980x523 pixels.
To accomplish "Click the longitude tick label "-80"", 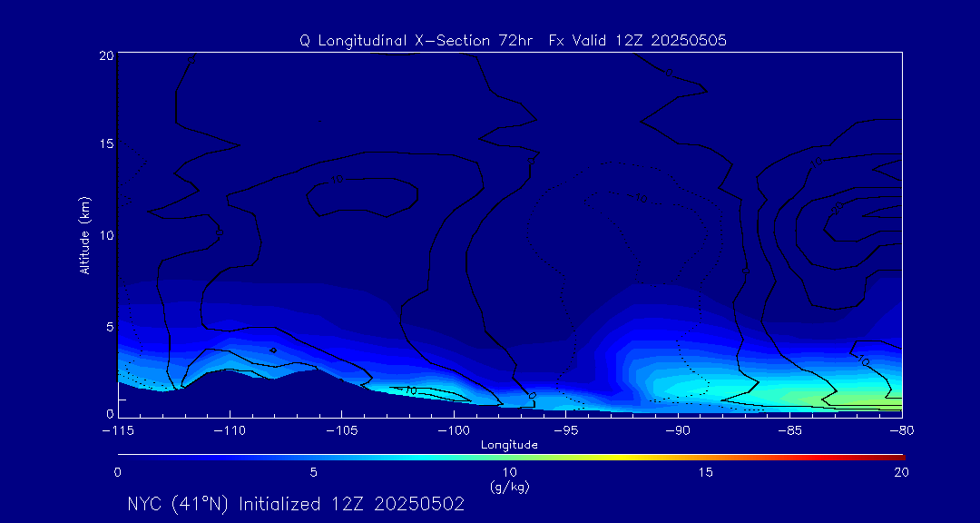I will coord(901,431).
